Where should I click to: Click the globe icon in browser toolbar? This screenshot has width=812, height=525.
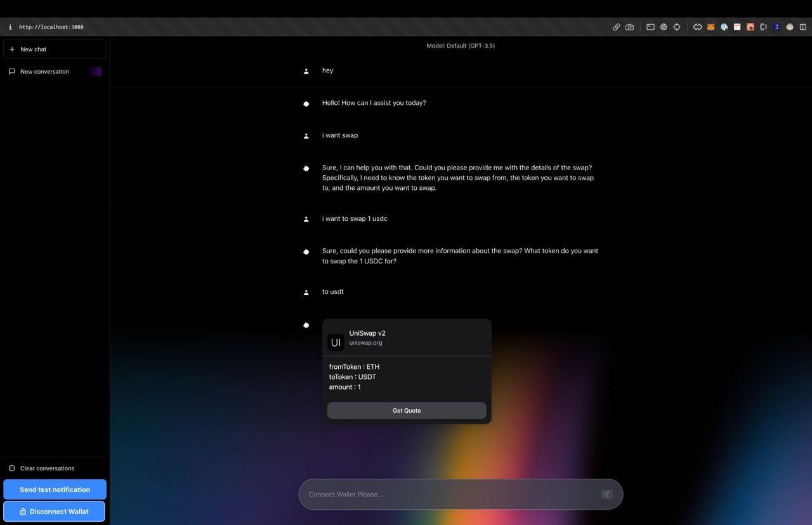tap(664, 27)
